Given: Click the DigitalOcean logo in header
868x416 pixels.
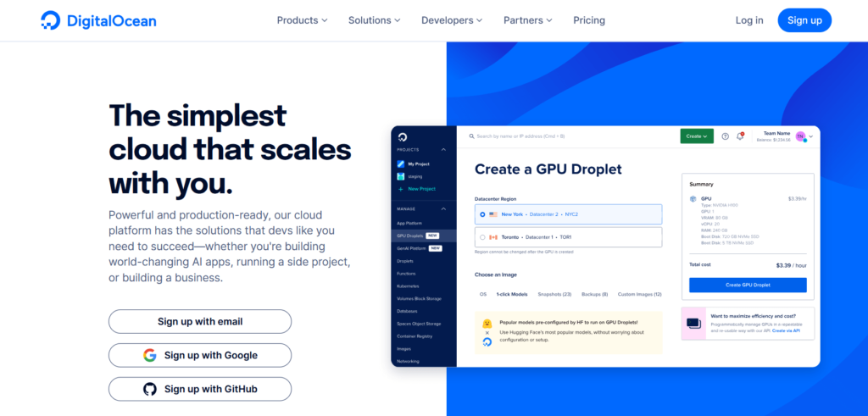Looking at the screenshot, I should point(98,20).
